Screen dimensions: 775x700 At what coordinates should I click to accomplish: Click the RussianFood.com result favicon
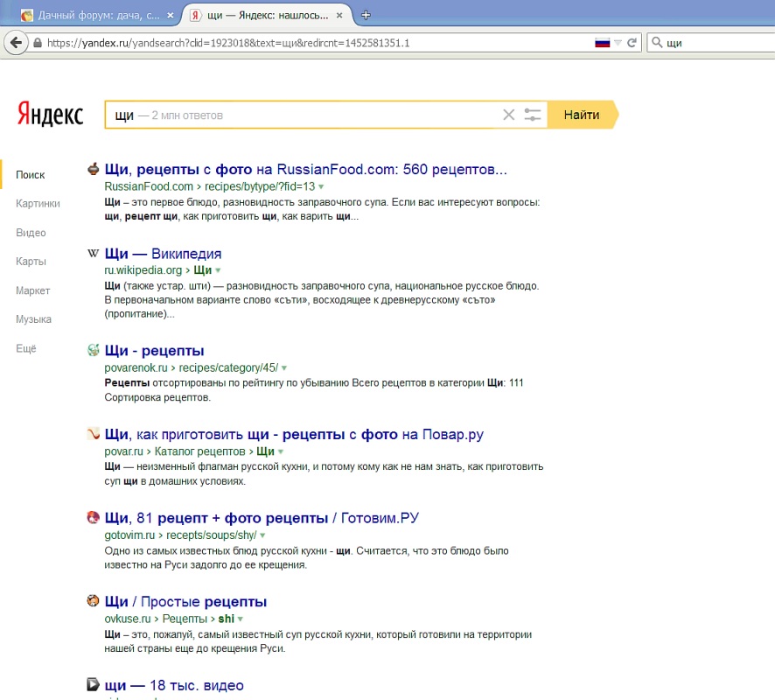[x=93, y=169]
